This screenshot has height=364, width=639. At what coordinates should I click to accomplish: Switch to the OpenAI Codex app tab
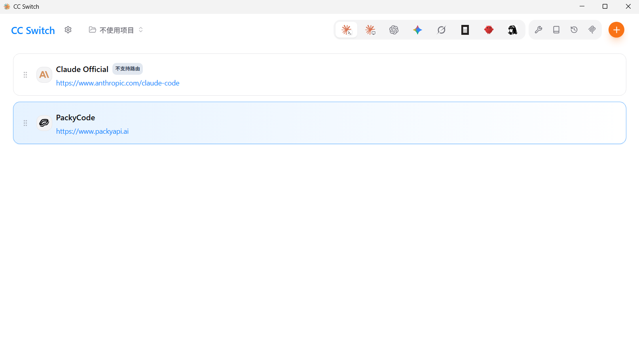(x=394, y=30)
